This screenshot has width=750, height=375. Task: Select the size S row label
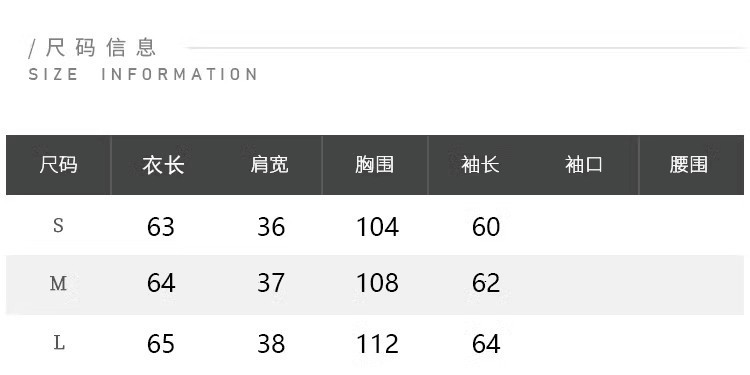tap(58, 225)
